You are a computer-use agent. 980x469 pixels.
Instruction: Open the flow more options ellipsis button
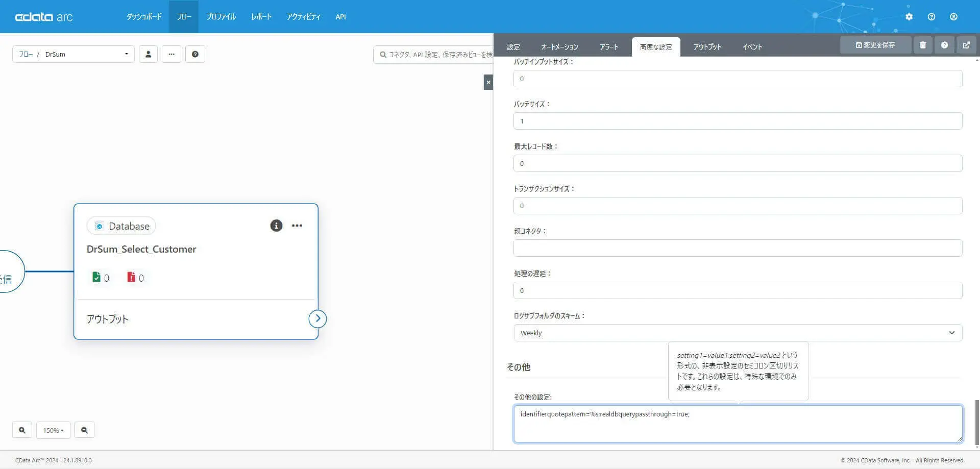tap(171, 54)
